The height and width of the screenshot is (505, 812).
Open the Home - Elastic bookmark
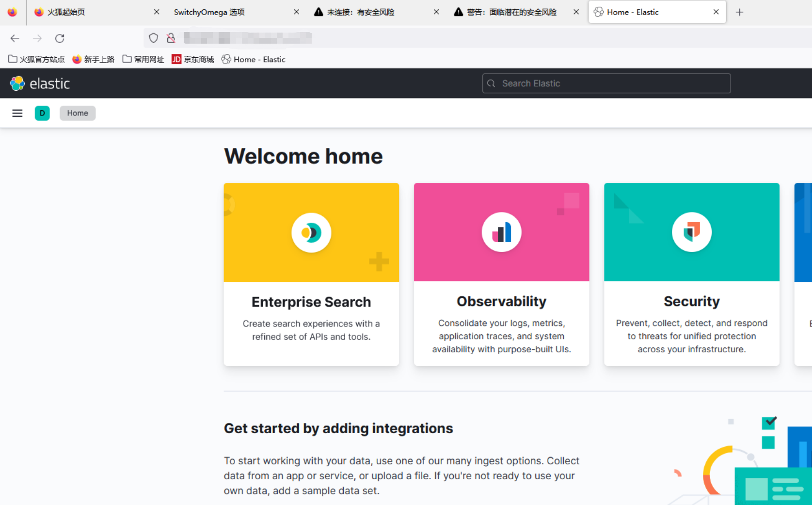(x=254, y=59)
